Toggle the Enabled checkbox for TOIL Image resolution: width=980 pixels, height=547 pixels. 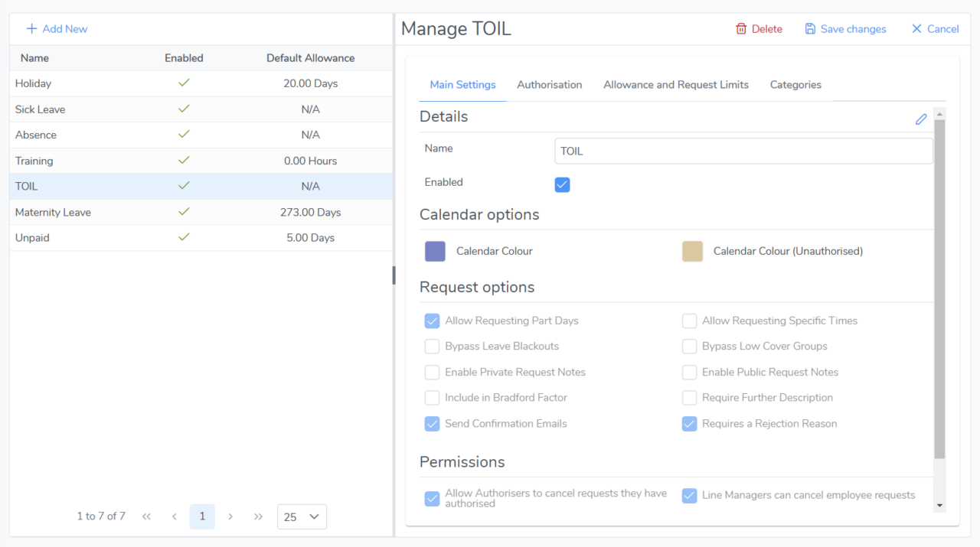tap(562, 184)
